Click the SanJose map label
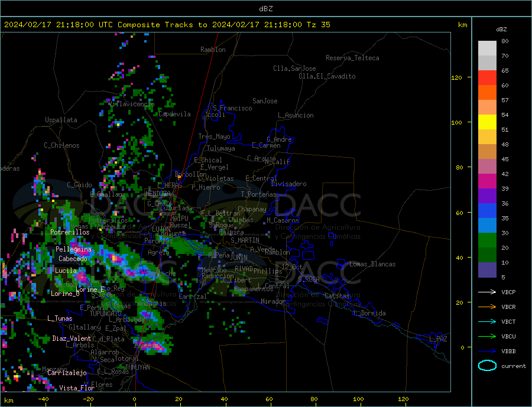Image resolution: width=532 pixels, height=407 pixels. [265, 101]
